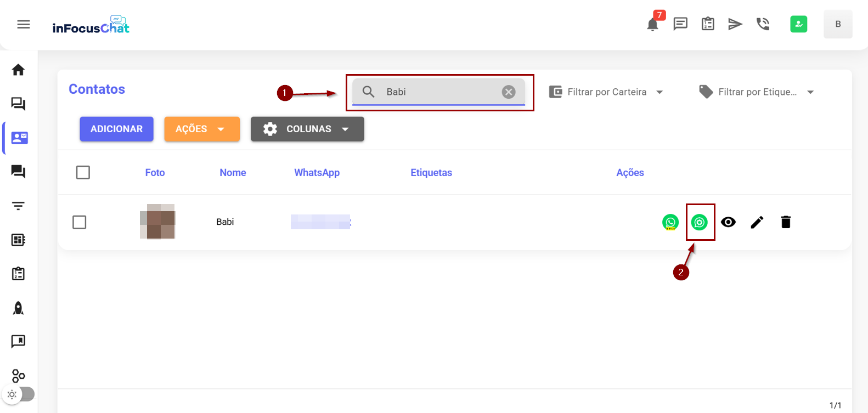This screenshot has height=413, width=868.
Task: Click the paper plane send icon
Action: click(x=735, y=24)
